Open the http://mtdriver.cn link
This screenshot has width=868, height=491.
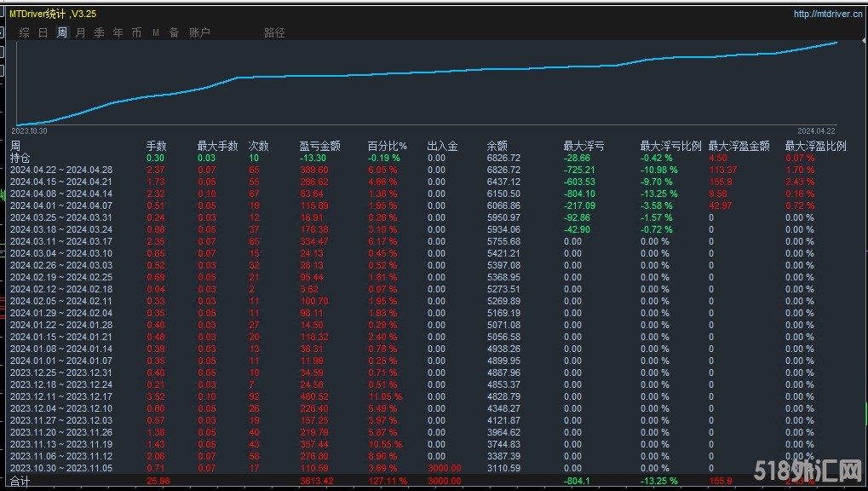[827, 14]
